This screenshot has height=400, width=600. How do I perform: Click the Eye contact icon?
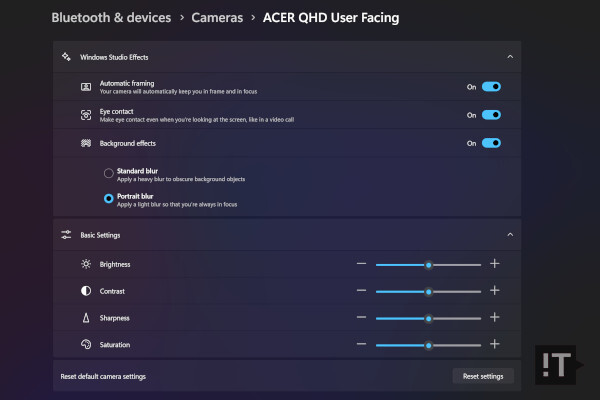point(86,115)
